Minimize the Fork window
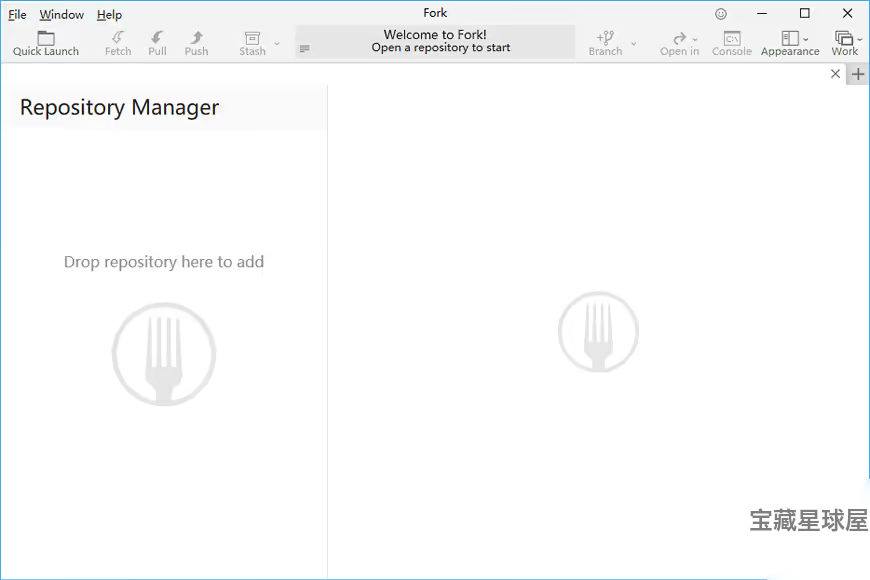The height and width of the screenshot is (580, 870). 762,13
